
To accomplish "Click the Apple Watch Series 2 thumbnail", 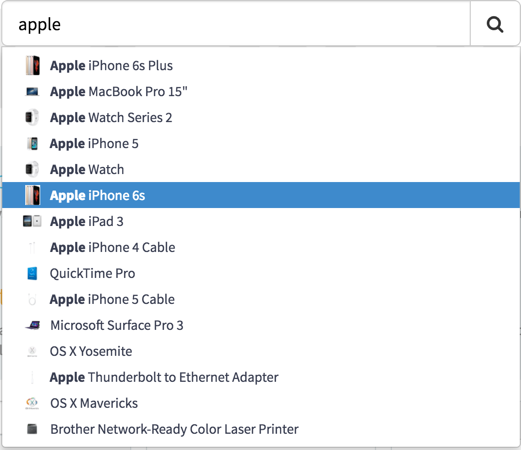I will point(32,117).
